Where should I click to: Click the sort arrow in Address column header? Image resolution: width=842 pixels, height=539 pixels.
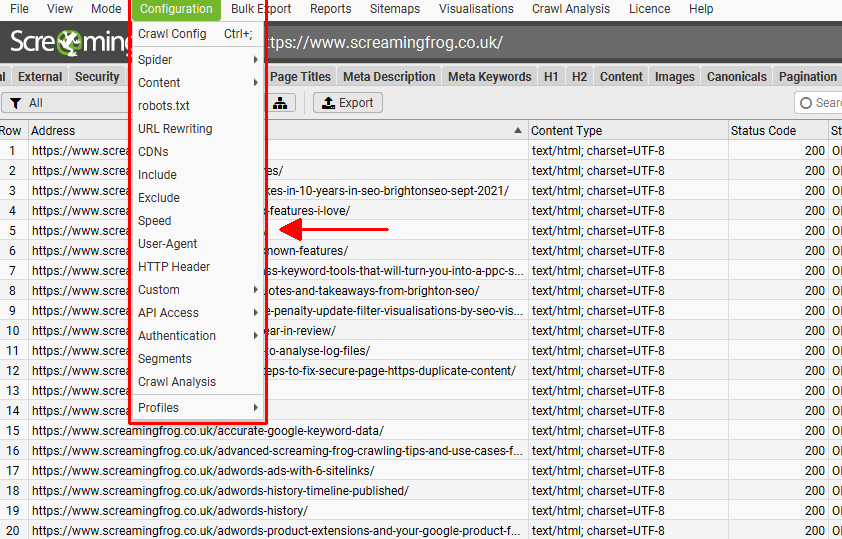coord(518,130)
